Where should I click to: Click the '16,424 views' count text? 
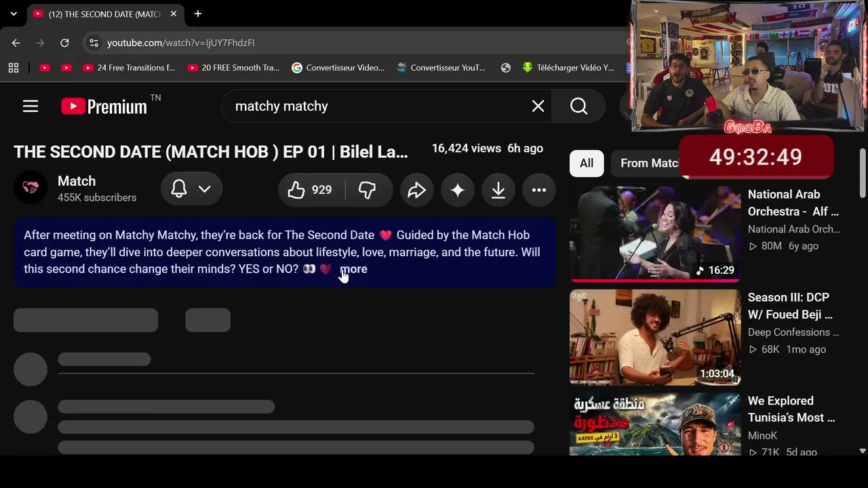pyautogui.click(x=467, y=148)
